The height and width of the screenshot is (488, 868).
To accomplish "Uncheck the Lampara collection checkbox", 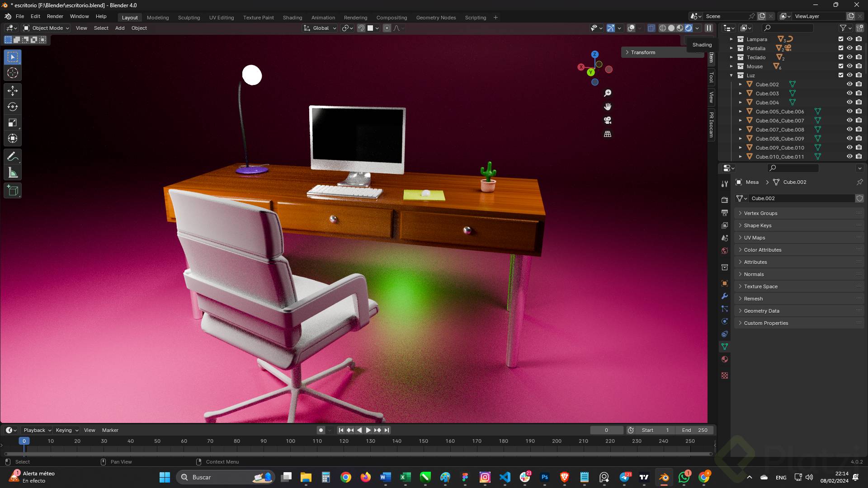I will coord(841,39).
